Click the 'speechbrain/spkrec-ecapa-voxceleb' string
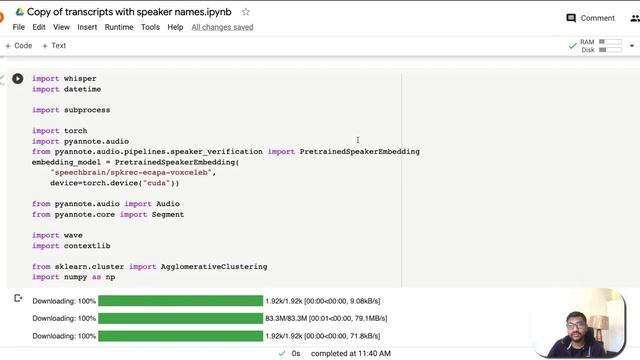Image resolution: width=640 pixels, height=360 pixels. click(131, 172)
